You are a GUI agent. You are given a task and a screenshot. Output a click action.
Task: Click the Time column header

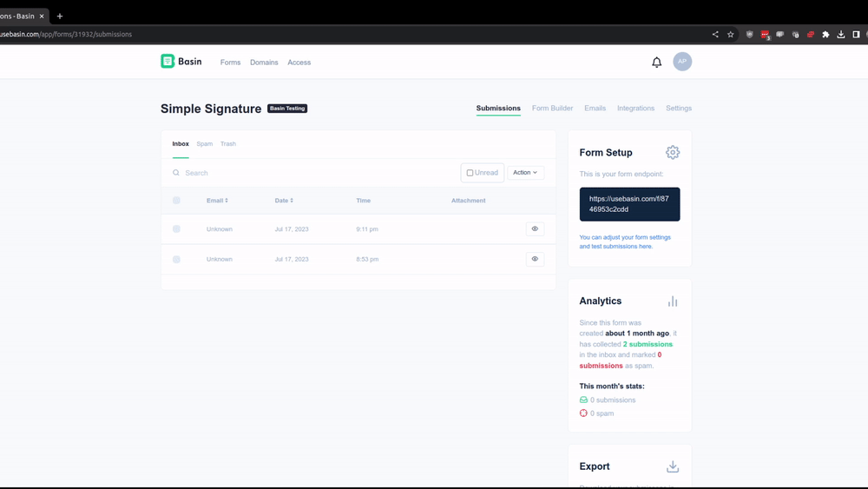pos(363,201)
